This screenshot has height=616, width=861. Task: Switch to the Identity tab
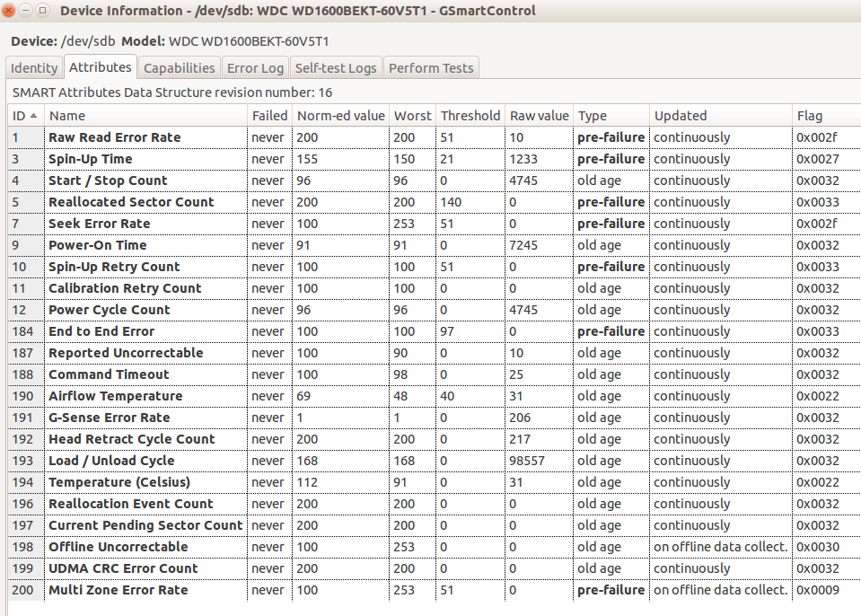point(34,68)
